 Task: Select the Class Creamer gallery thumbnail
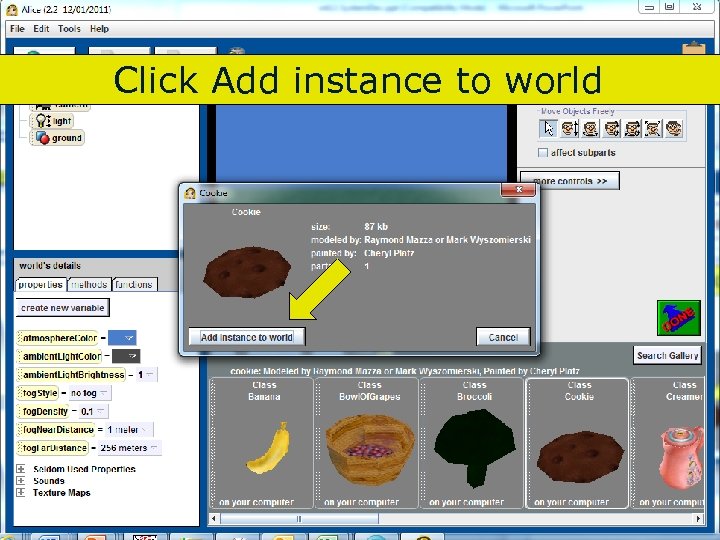coord(668,444)
